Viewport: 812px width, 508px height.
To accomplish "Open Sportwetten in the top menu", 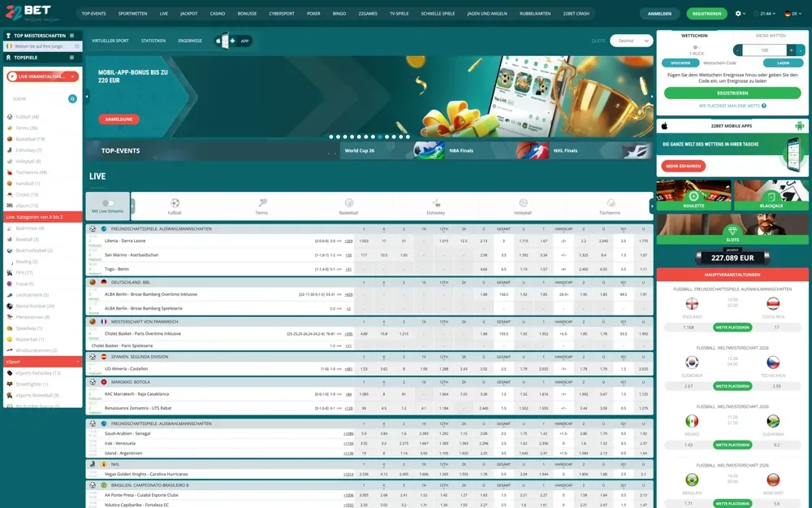I will coord(132,14).
